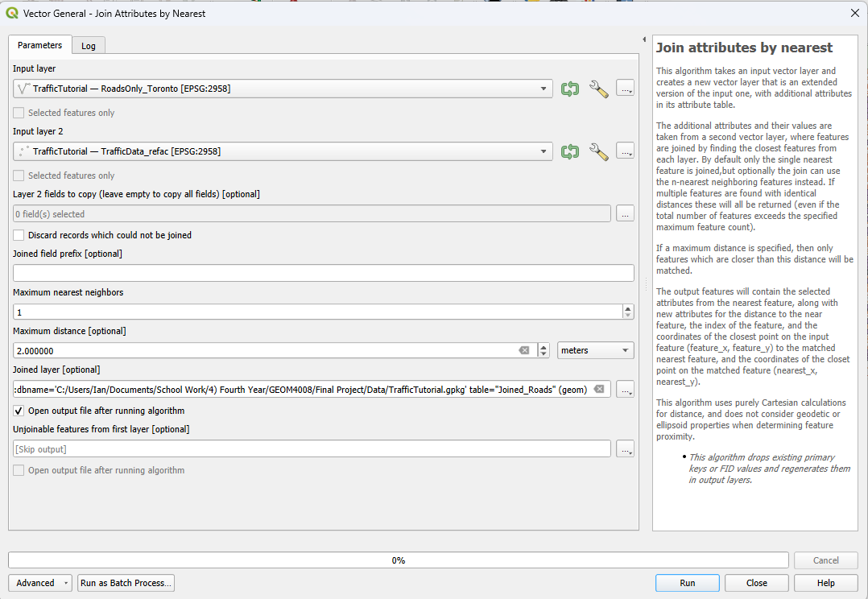Open layer 2 fields selection dialog
868x599 pixels.
(625, 214)
